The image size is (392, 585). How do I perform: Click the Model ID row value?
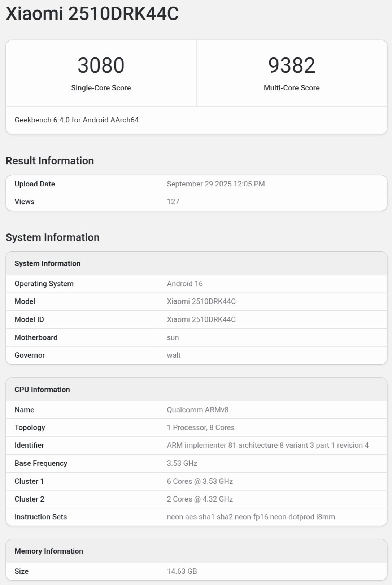201,319
